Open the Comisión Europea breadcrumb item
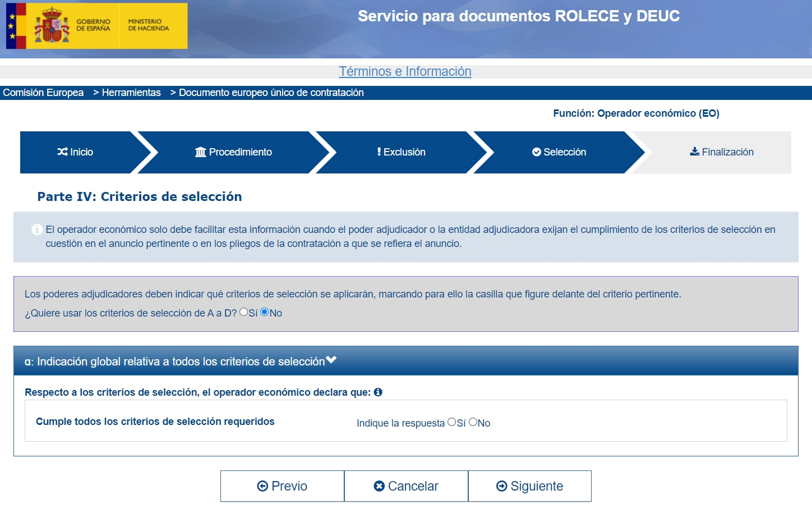This screenshot has height=508, width=812. click(43, 93)
